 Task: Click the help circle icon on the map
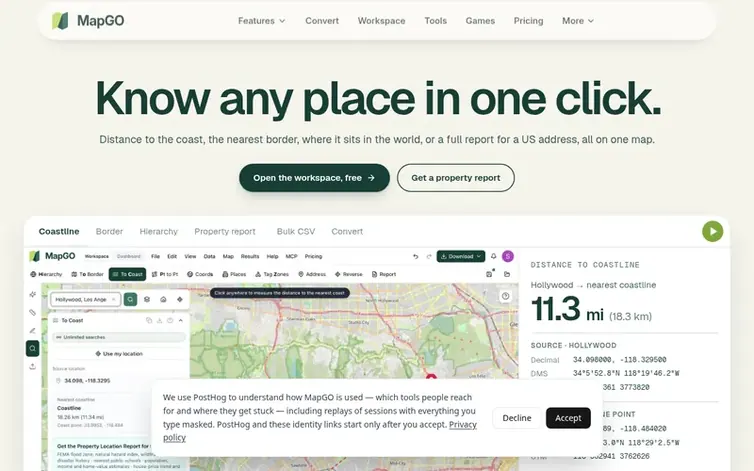[505, 296]
